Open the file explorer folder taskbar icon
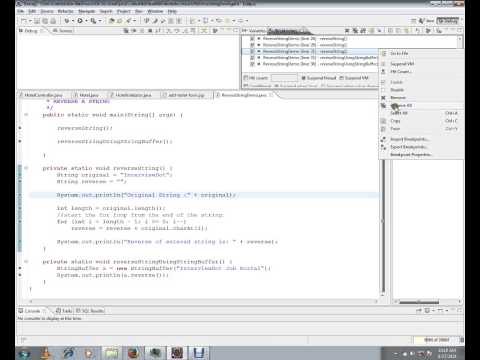This screenshot has width=480, height=360. (x=112, y=353)
